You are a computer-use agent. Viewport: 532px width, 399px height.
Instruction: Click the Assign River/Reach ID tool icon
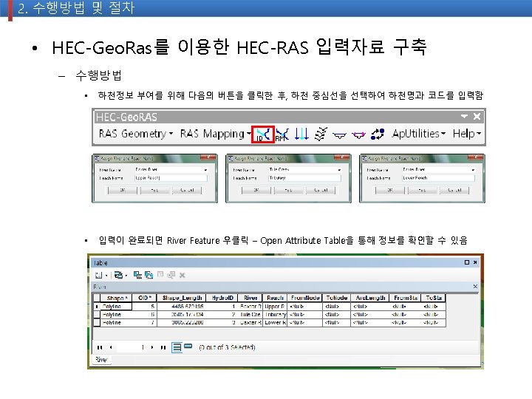coord(263,134)
